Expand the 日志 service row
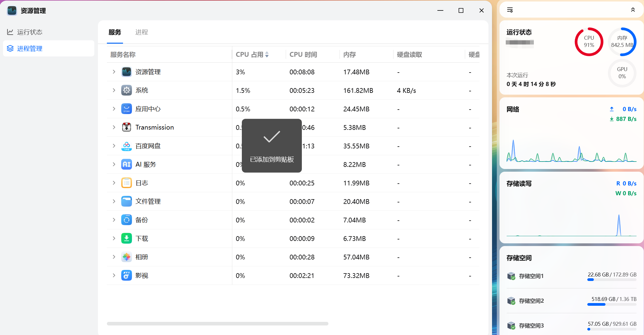This screenshot has height=335, width=644. point(114,183)
